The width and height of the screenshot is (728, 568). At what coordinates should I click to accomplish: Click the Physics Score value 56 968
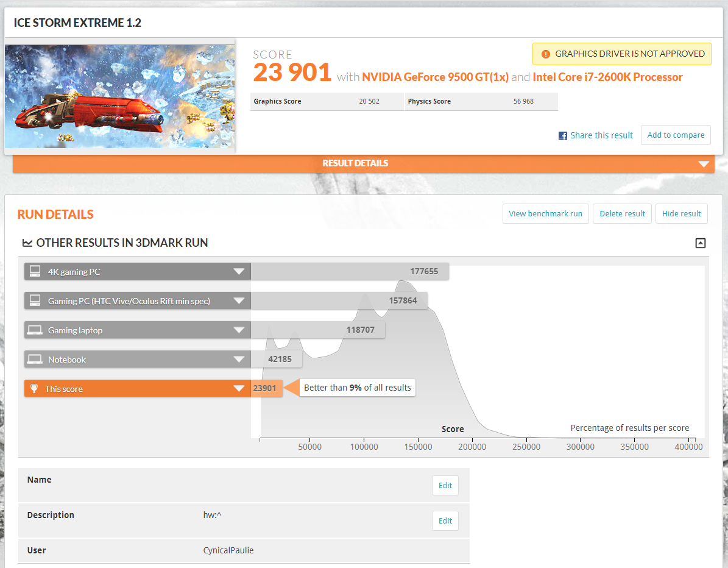(x=523, y=101)
